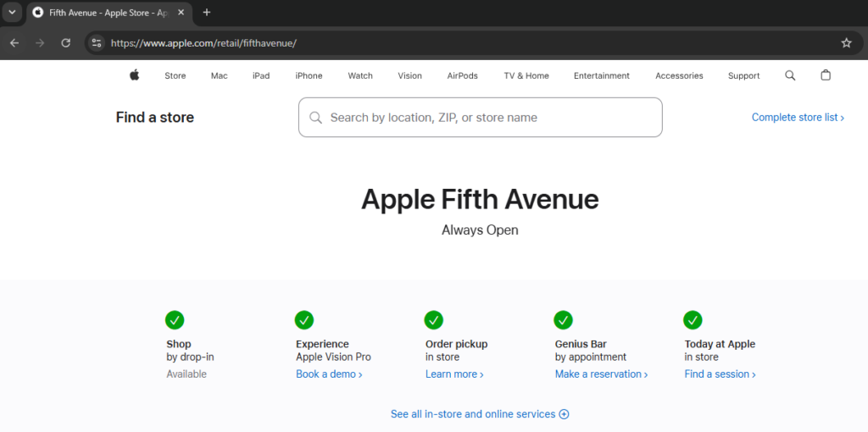The width and height of the screenshot is (868, 432).
Task: Click the Apple logo in navigation
Action: 135,75
